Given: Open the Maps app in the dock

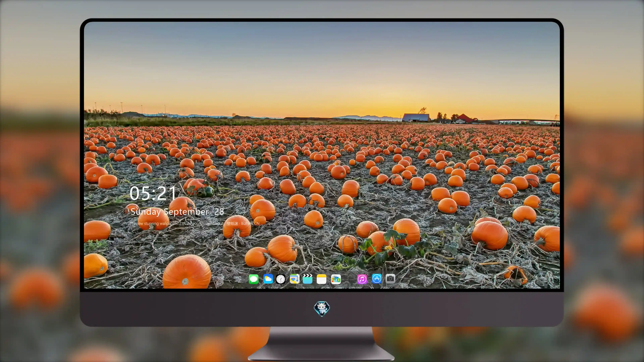Looking at the screenshot, I should point(294,279).
